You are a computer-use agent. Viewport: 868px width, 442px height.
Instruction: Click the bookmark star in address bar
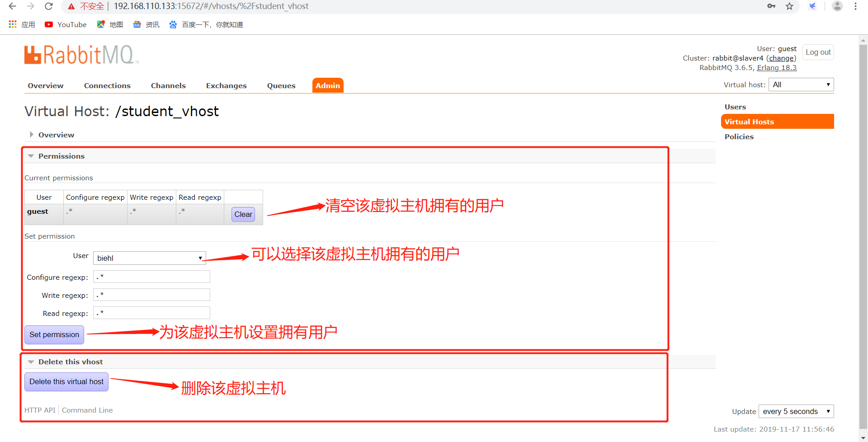pos(789,6)
